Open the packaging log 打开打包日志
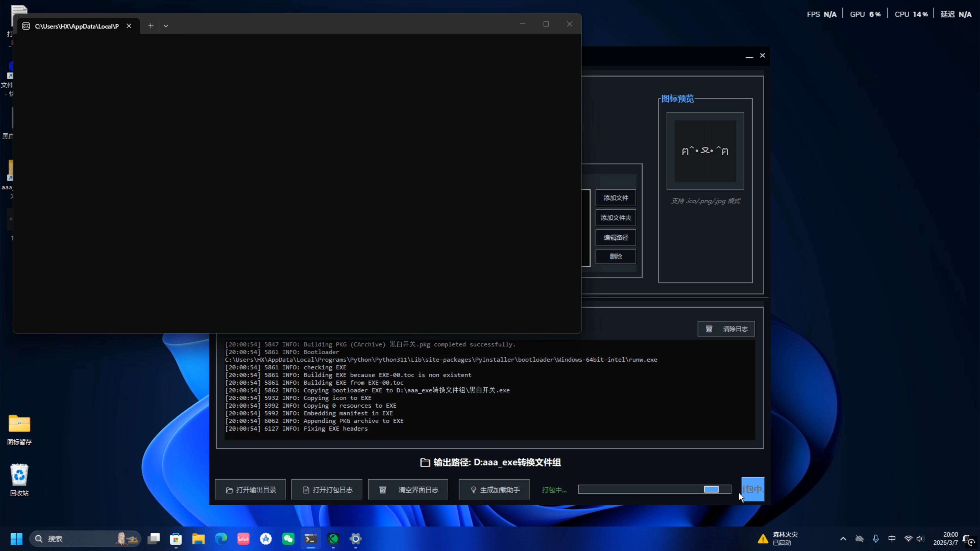 point(327,490)
